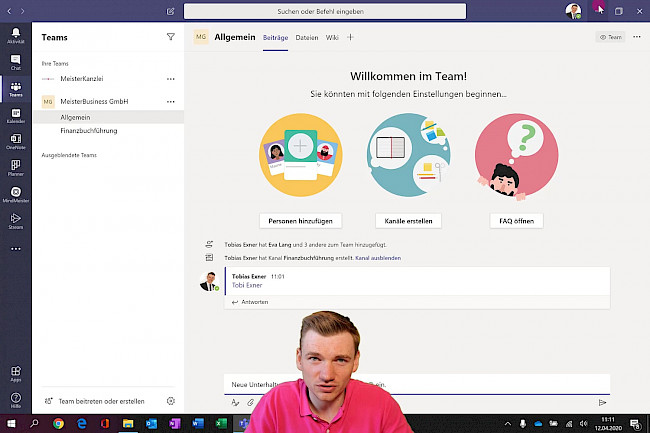Image resolution: width=650 pixels, height=433 pixels.
Task: Open Planner from the left rail
Action: 15,168
